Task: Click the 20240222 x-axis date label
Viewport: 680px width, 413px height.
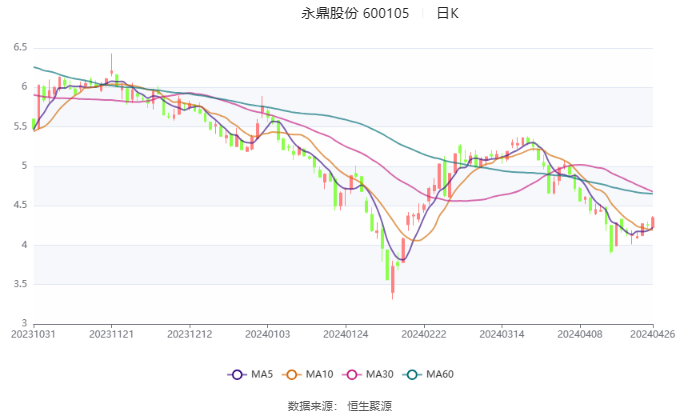Action: click(421, 335)
